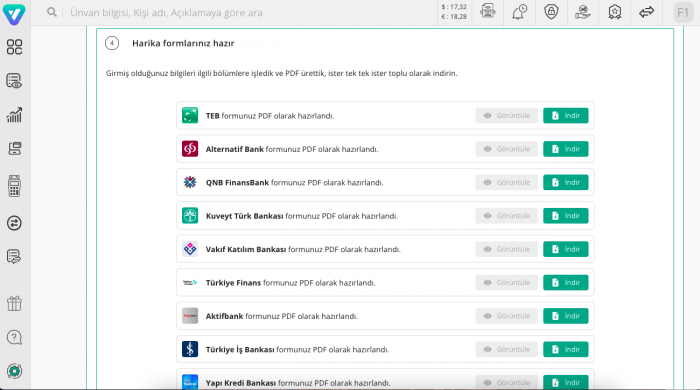The height and width of the screenshot is (390, 700).
Task: Click the TEB formunuz PDF olarak hazırlandı text
Action: (x=270, y=116)
